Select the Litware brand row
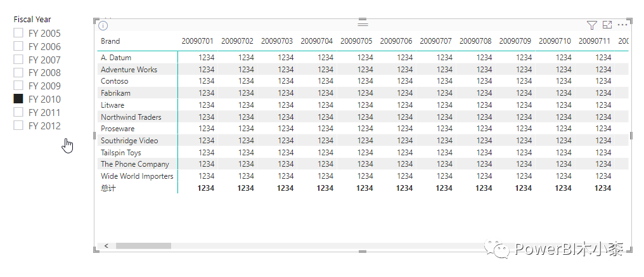This screenshot has width=644, height=277. click(113, 105)
